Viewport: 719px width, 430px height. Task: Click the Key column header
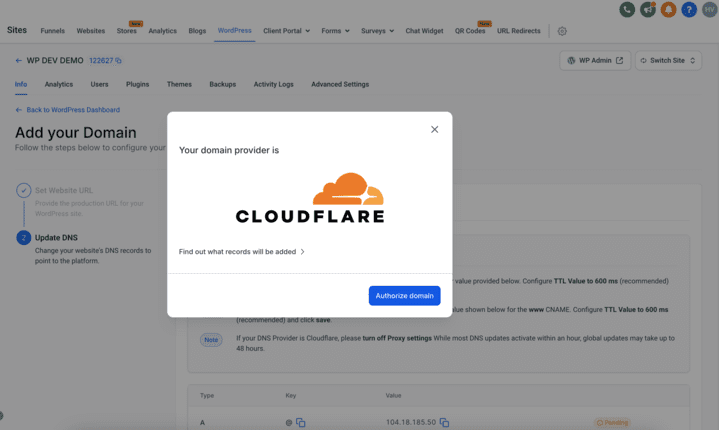291,395
